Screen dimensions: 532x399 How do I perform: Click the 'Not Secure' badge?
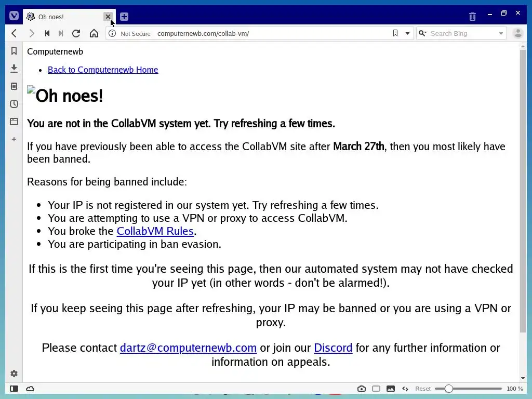pyautogui.click(x=136, y=34)
